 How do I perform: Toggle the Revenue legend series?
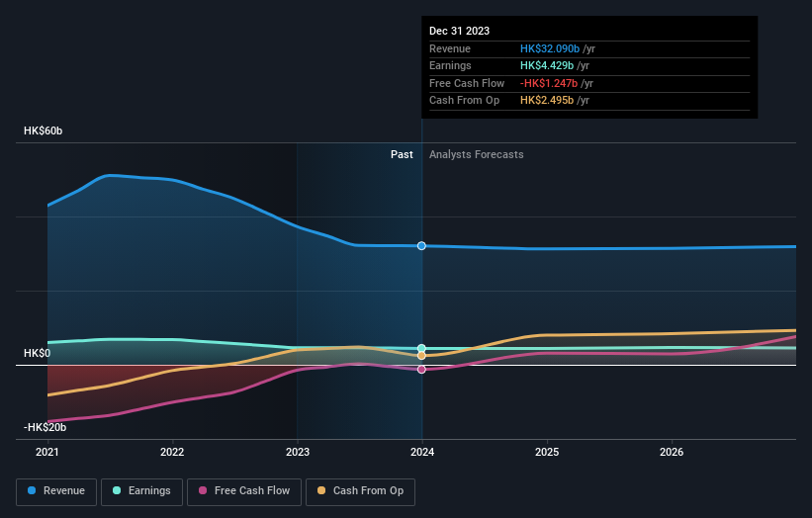[x=56, y=491]
